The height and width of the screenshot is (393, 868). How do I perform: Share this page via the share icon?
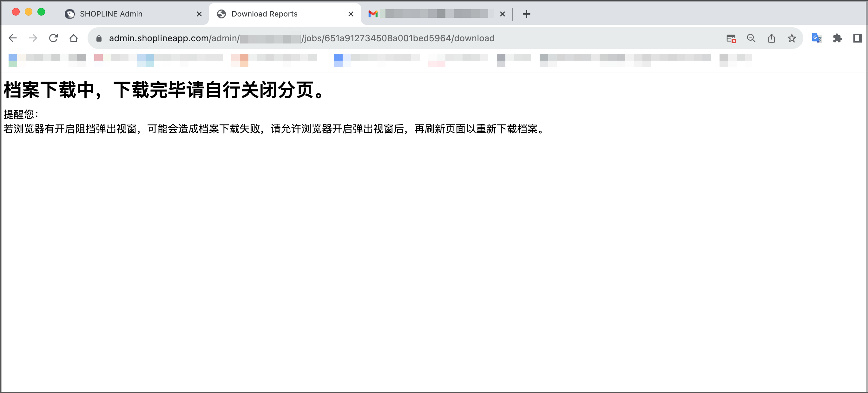point(771,38)
